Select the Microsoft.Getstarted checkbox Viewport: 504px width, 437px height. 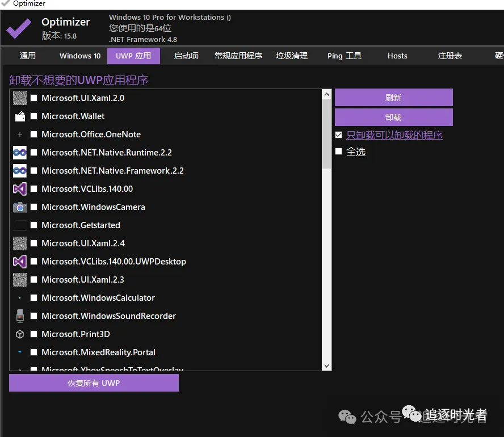(33, 225)
